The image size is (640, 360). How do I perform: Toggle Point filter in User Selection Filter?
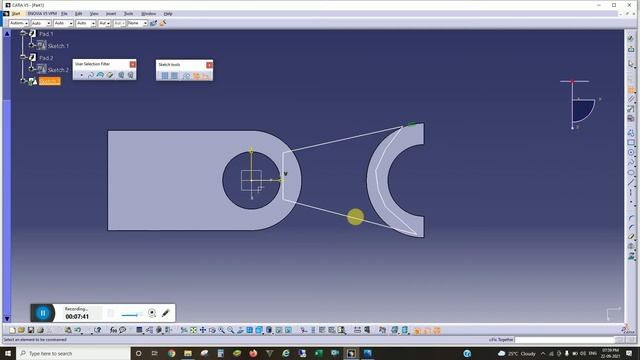82,75
